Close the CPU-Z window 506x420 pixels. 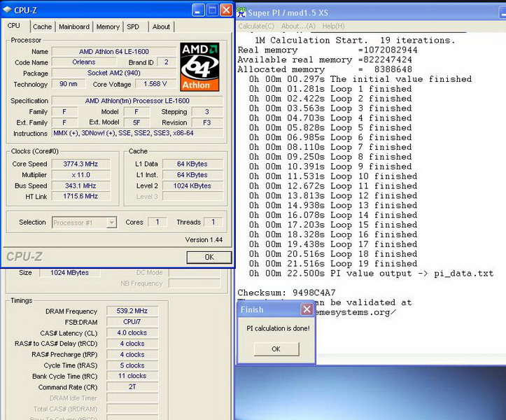coord(227,10)
